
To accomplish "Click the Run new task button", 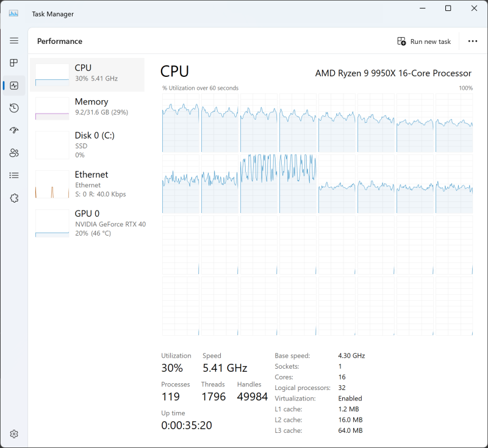I will (x=424, y=42).
